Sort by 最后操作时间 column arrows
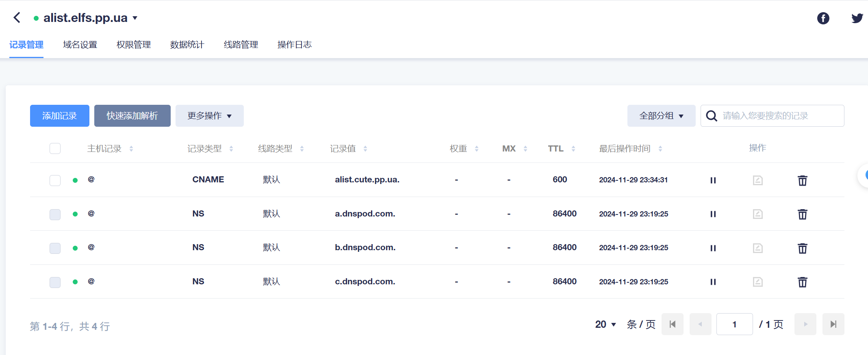Image resolution: width=868 pixels, height=355 pixels. [660, 149]
